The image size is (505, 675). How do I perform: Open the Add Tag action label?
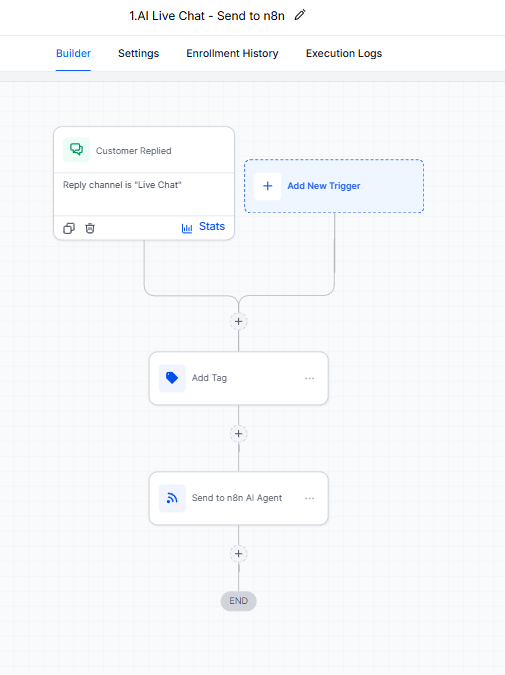(209, 378)
